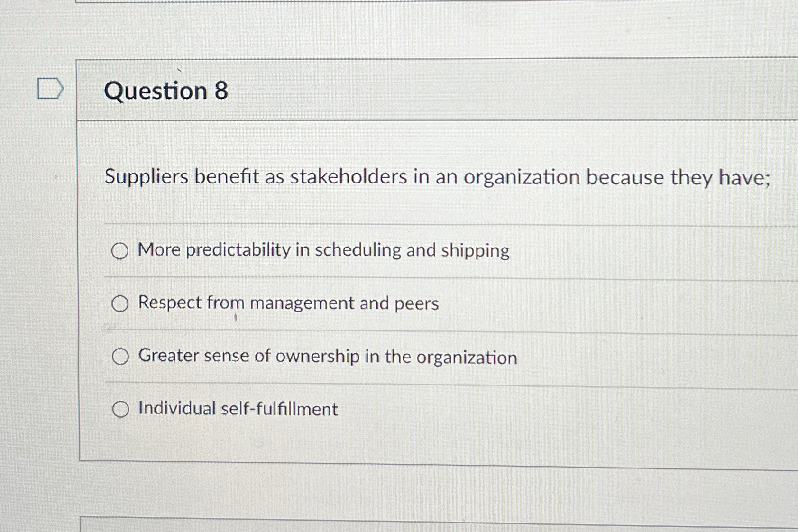The height and width of the screenshot is (532, 798).
Task: Select the radio button for "Individual self-fulfillment"
Action: [120, 409]
